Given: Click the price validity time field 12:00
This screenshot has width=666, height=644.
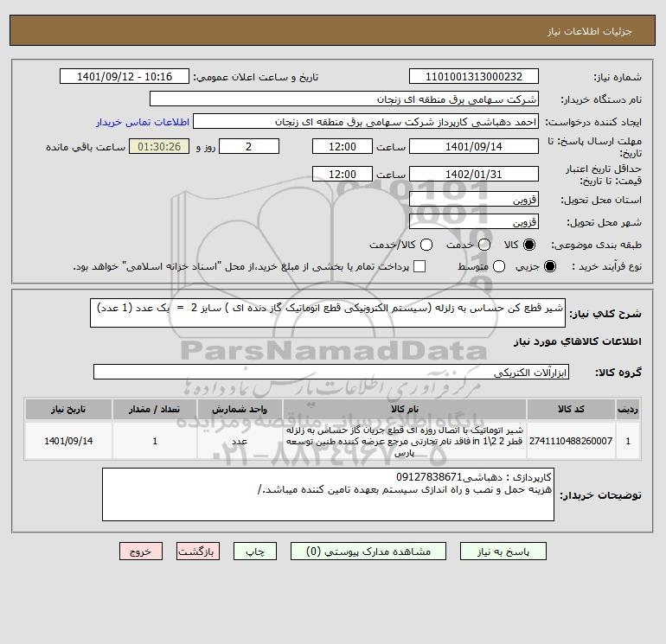Looking at the screenshot, I should (343, 174).
